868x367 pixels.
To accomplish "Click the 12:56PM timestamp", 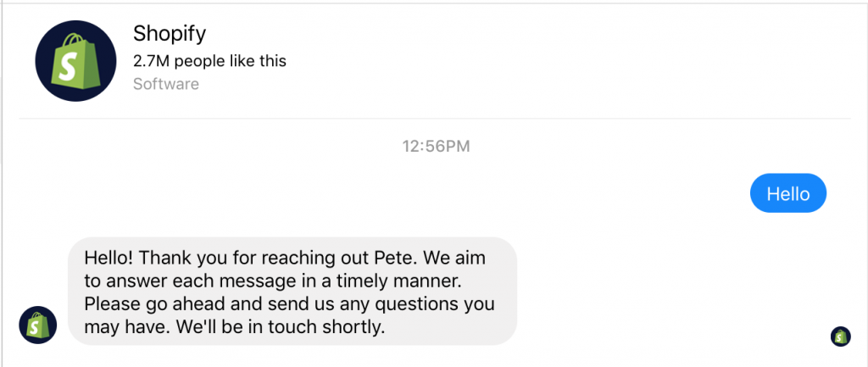I will click(x=436, y=147).
